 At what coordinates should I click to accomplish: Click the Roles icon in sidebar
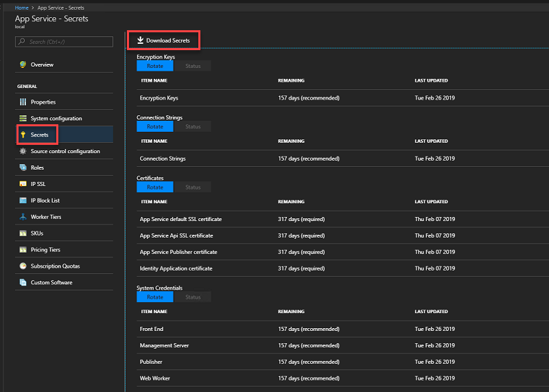coord(23,168)
